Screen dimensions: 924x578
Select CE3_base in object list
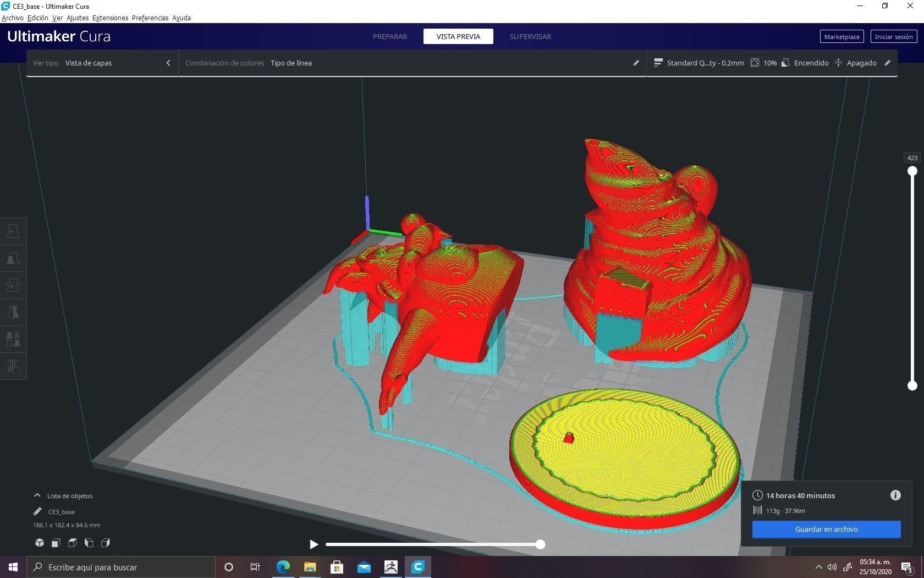[x=62, y=511]
